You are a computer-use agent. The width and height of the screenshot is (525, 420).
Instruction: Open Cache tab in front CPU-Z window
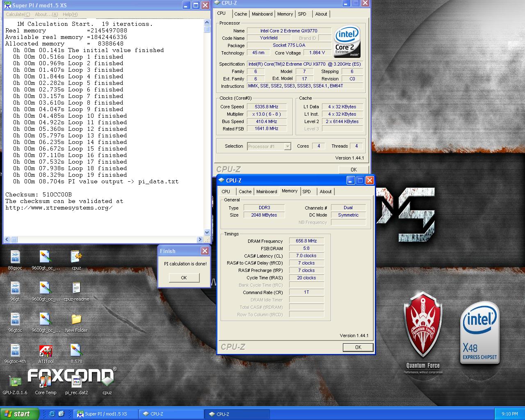[245, 192]
